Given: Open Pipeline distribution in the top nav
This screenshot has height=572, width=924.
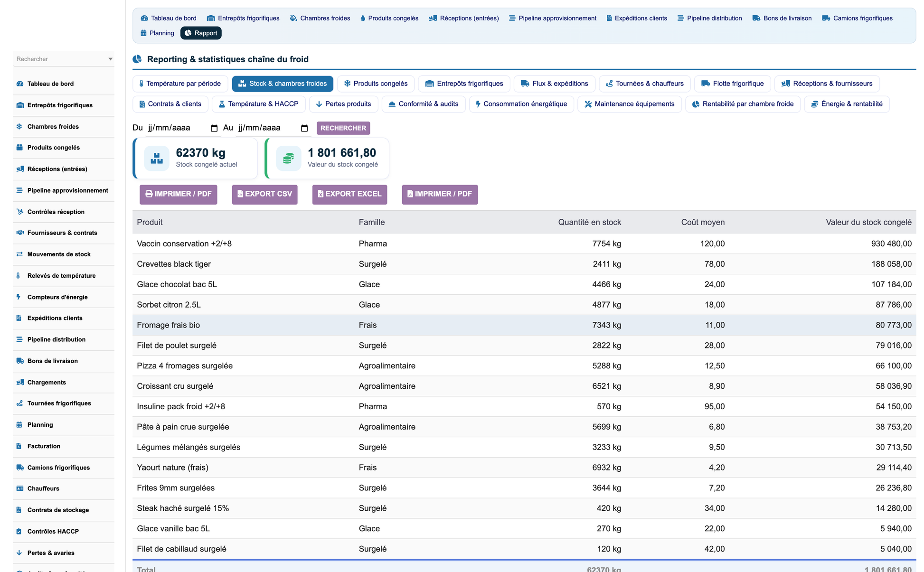Looking at the screenshot, I should tap(709, 18).
